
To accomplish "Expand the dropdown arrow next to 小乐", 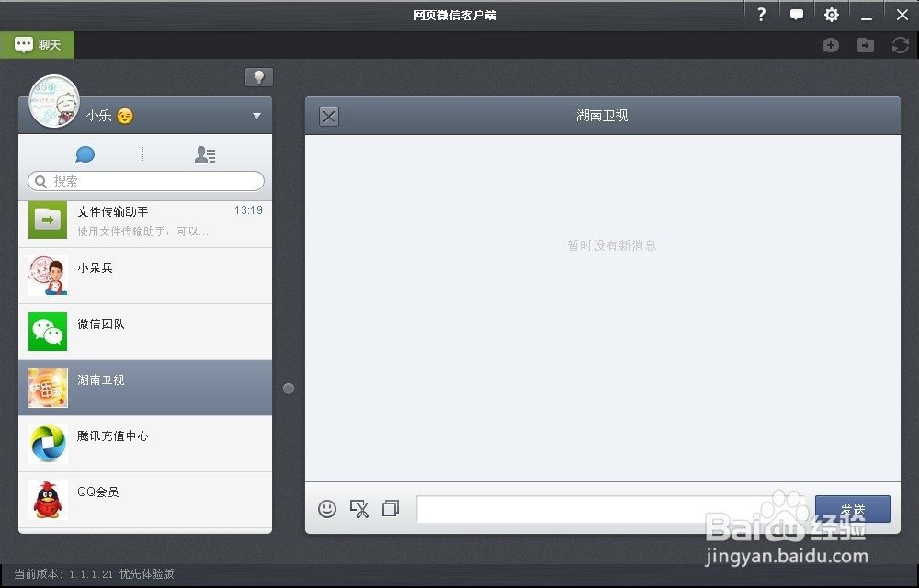I will point(256,116).
